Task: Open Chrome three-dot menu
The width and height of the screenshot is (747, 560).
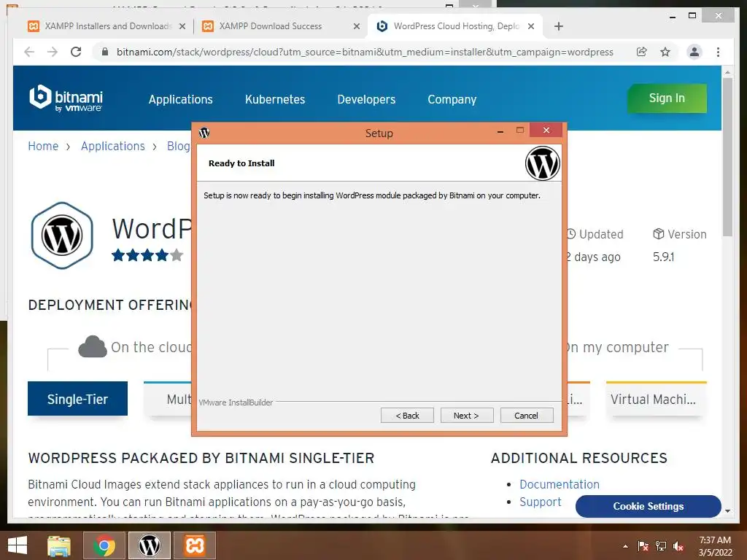Action: point(718,52)
